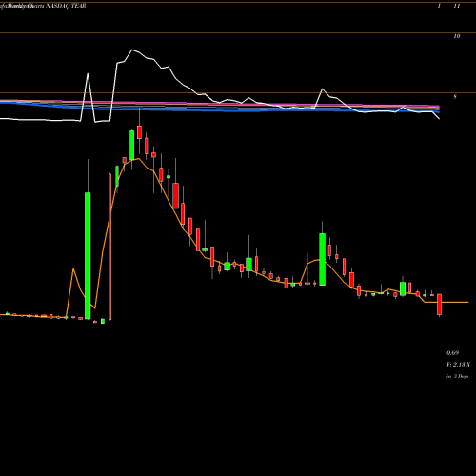476x476 pixels.
Task: Click the tall red candlestick after the first spike
Action: [109, 247]
